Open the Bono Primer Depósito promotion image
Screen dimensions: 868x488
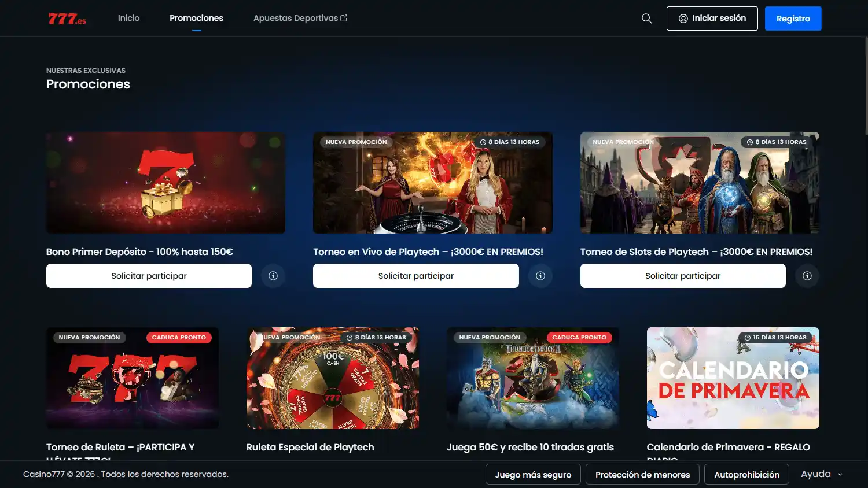165,183
